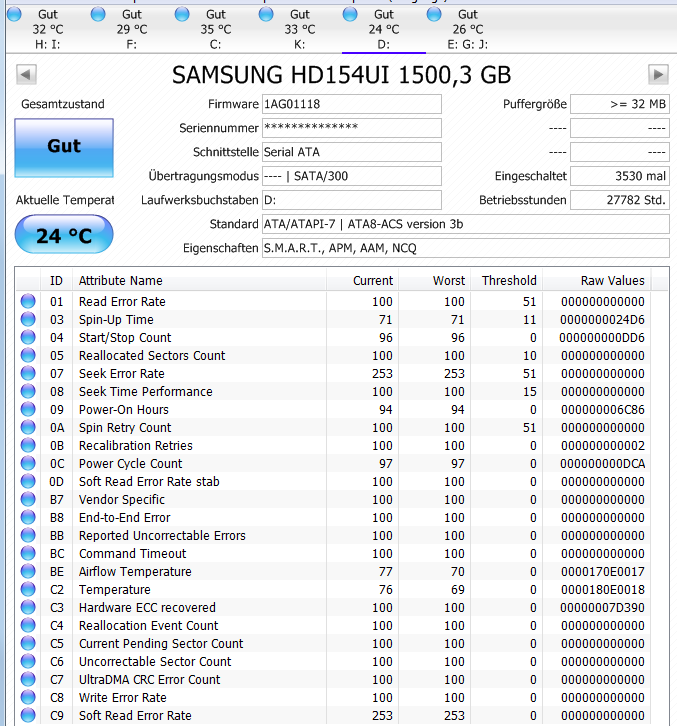The height and width of the screenshot is (726, 677).
Task: Click raw value '000000006C86'
Action: point(602,409)
